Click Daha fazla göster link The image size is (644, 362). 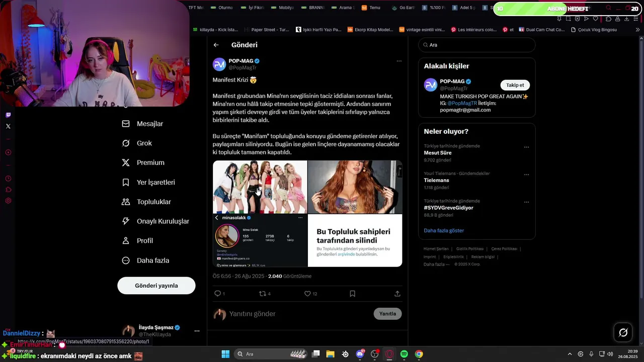[444, 230]
